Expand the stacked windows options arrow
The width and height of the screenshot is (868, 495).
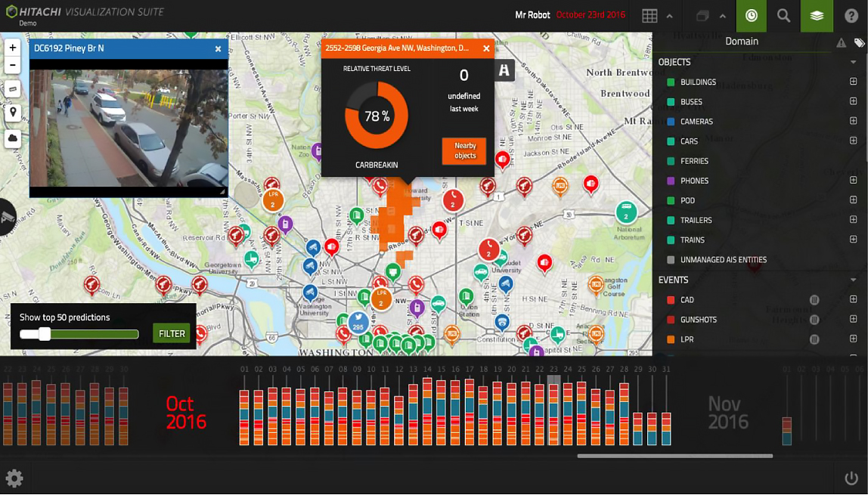click(x=722, y=16)
